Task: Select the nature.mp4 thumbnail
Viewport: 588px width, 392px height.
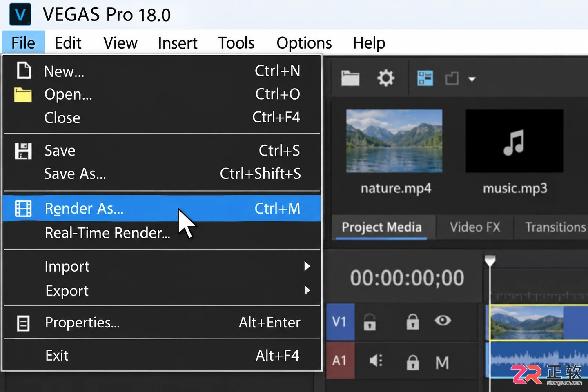Action: (x=394, y=141)
